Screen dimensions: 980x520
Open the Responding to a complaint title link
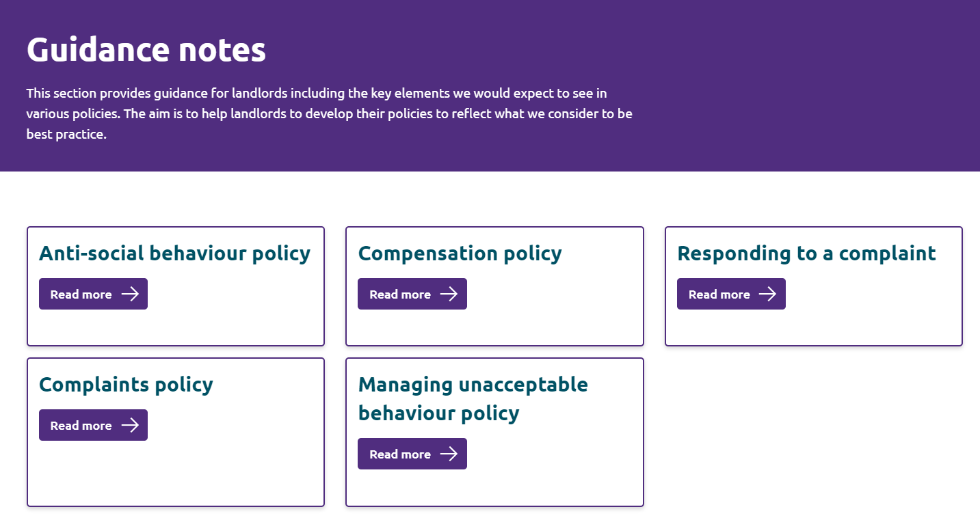pyautogui.click(x=806, y=254)
